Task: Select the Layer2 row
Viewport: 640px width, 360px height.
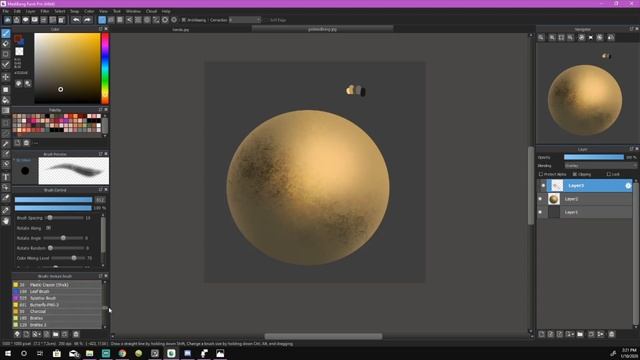Action: [x=585, y=199]
